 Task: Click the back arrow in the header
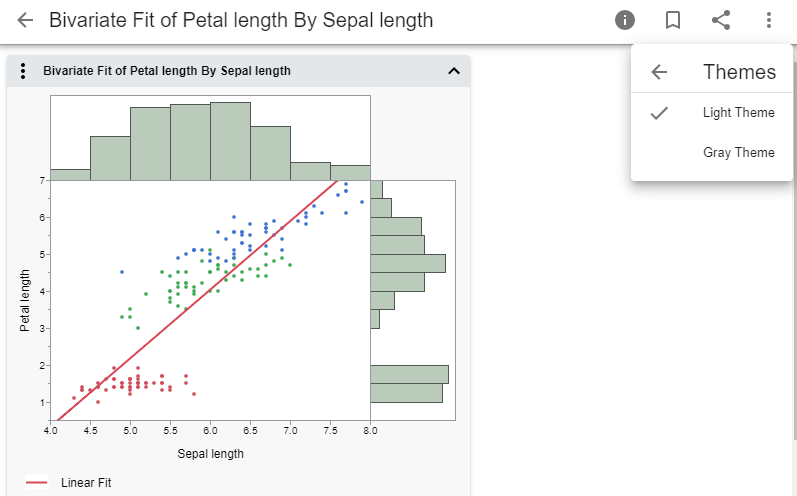pos(26,20)
